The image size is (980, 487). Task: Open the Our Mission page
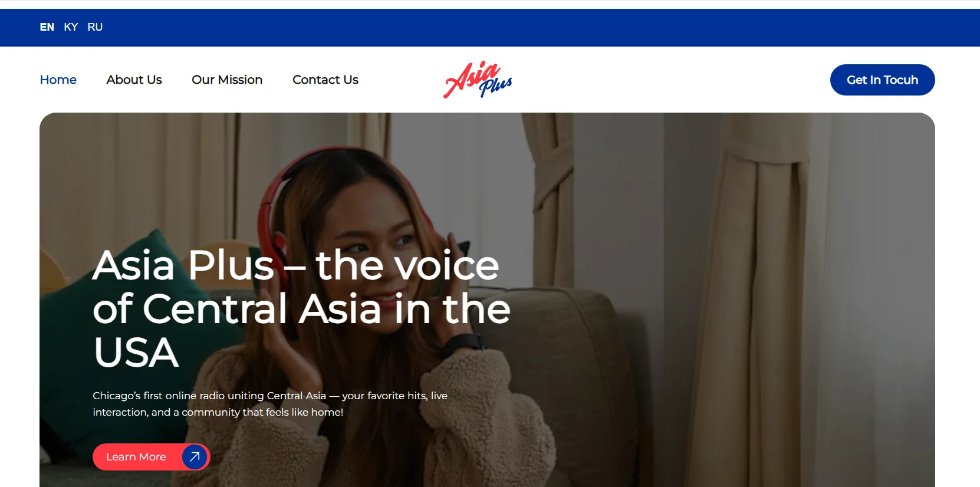coord(227,80)
